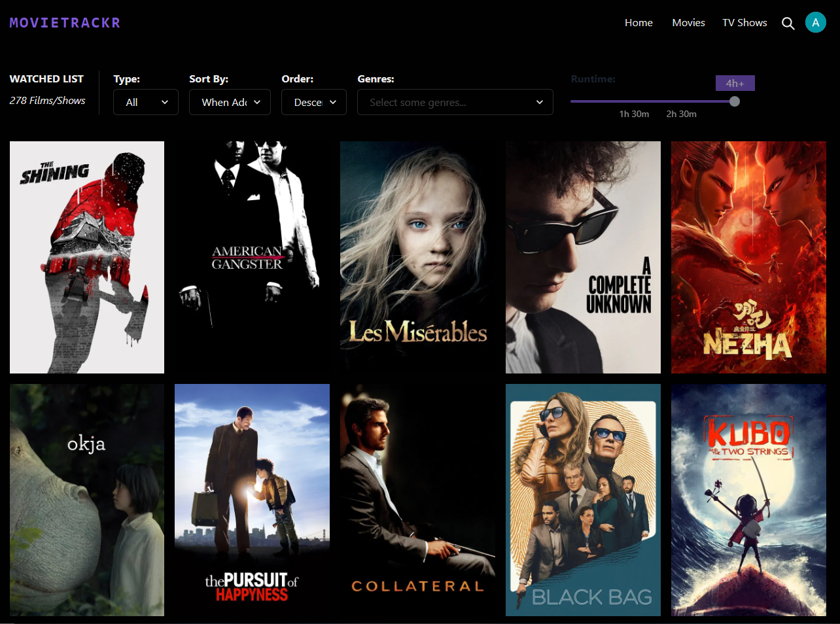Select The Pursuit of Happyness poster

[252, 500]
